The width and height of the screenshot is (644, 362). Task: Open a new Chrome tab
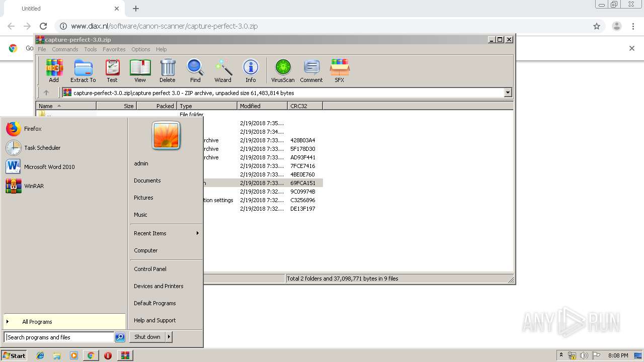136,9
